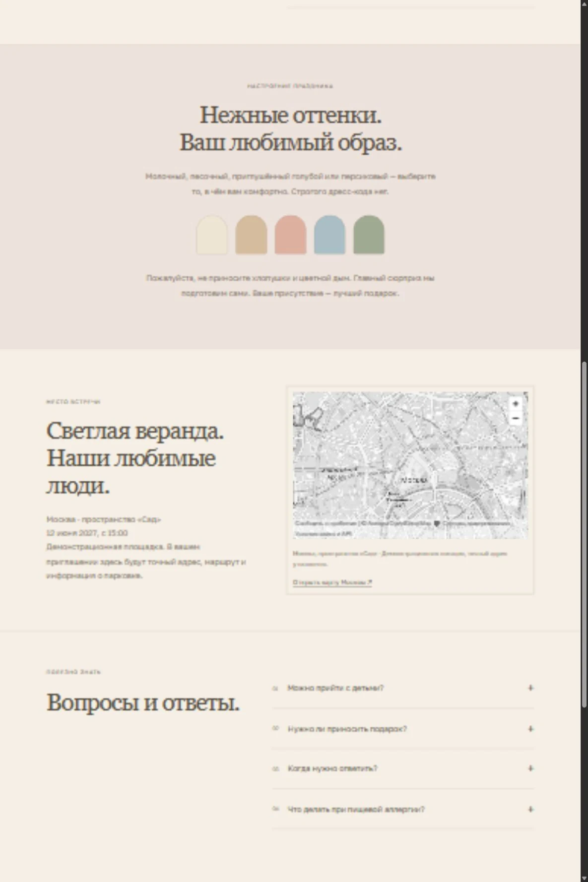Image resolution: width=588 pixels, height=882 pixels.
Task: Zoom in on the Moscow map
Action: [x=516, y=404]
